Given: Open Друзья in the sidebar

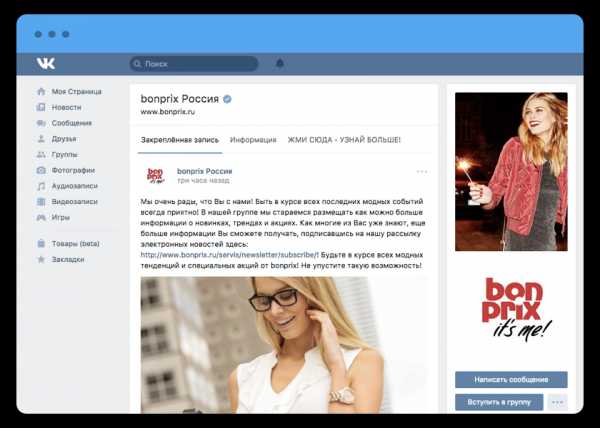Looking at the screenshot, I should (64, 139).
